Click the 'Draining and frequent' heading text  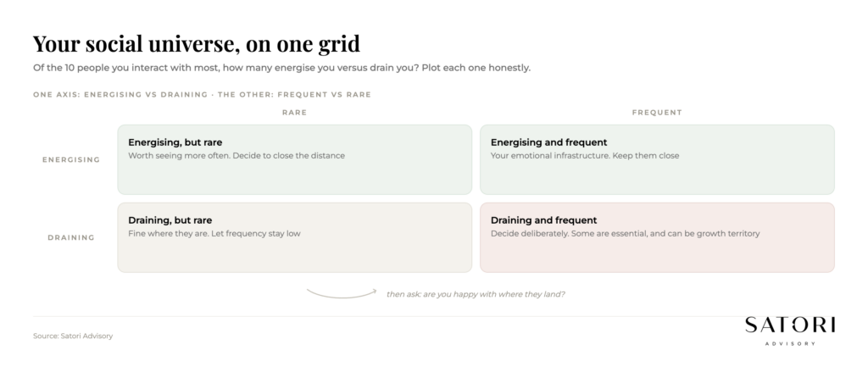pos(543,220)
